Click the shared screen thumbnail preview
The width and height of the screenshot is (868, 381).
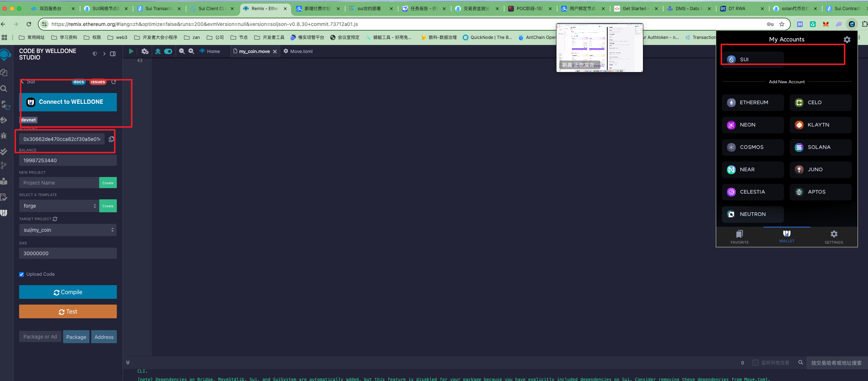pos(599,48)
